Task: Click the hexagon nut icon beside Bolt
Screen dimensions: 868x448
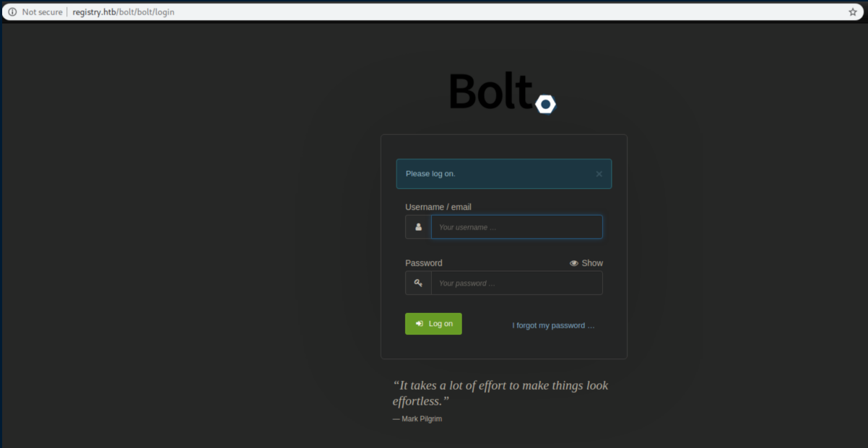Action: [546, 105]
